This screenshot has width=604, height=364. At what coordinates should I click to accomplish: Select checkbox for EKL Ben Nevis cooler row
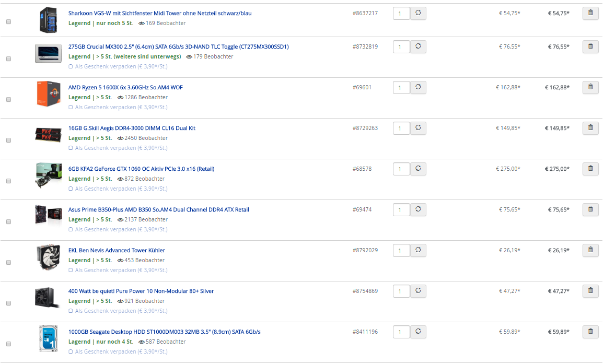click(8, 263)
